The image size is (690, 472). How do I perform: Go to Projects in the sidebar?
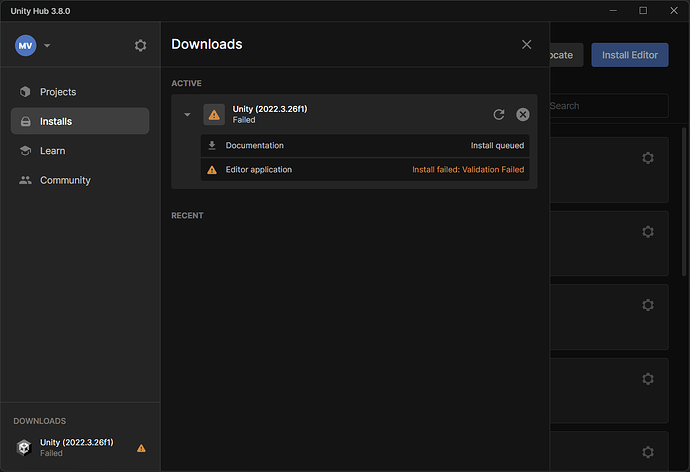58,92
